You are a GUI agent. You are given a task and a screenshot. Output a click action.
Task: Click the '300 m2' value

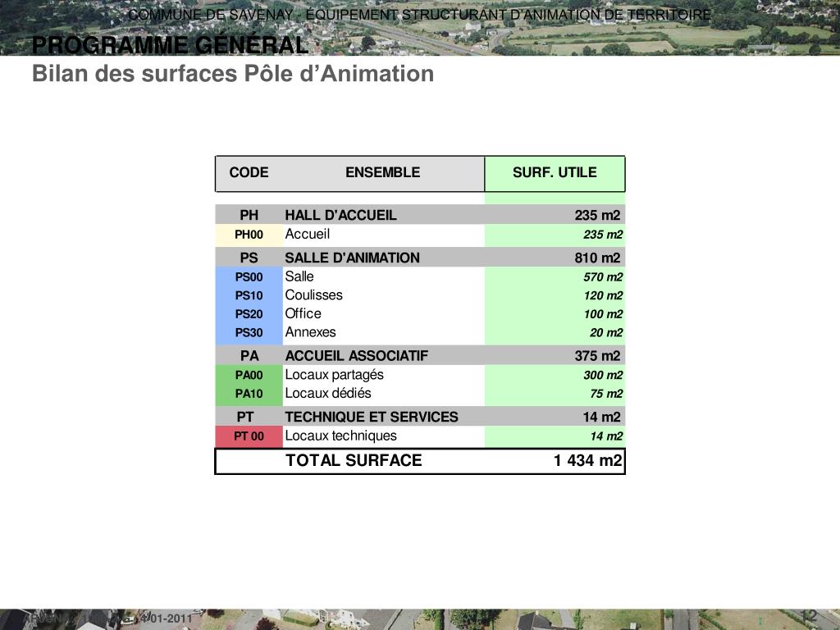(603, 376)
